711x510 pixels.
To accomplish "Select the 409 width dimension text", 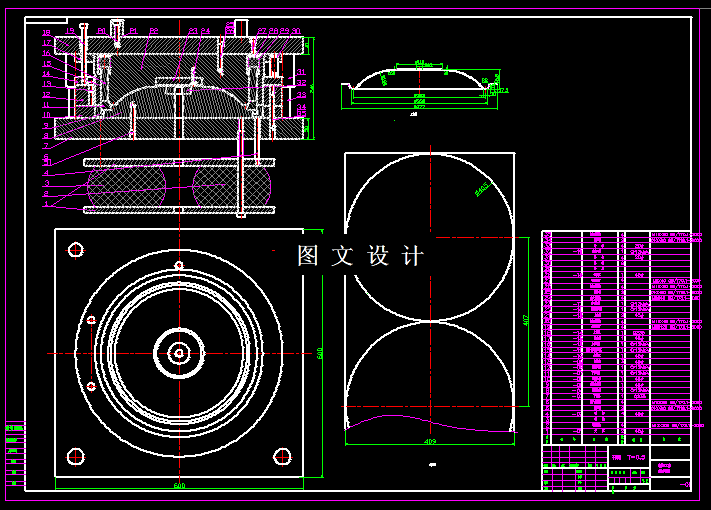I will click(x=430, y=441).
